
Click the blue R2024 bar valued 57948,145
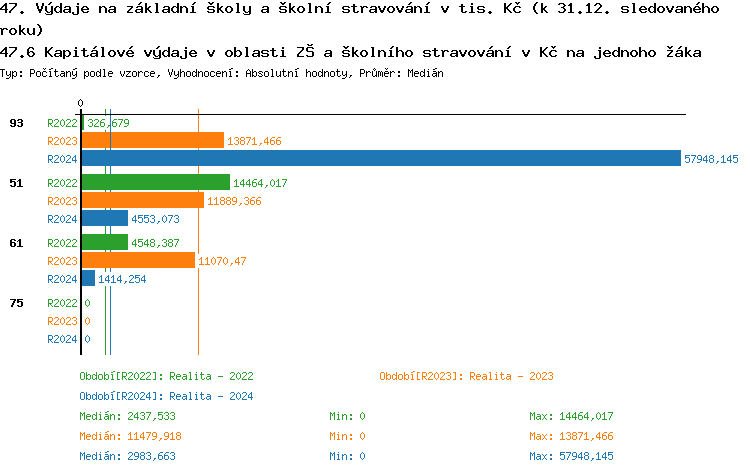pyautogui.click(x=380, y=159)
